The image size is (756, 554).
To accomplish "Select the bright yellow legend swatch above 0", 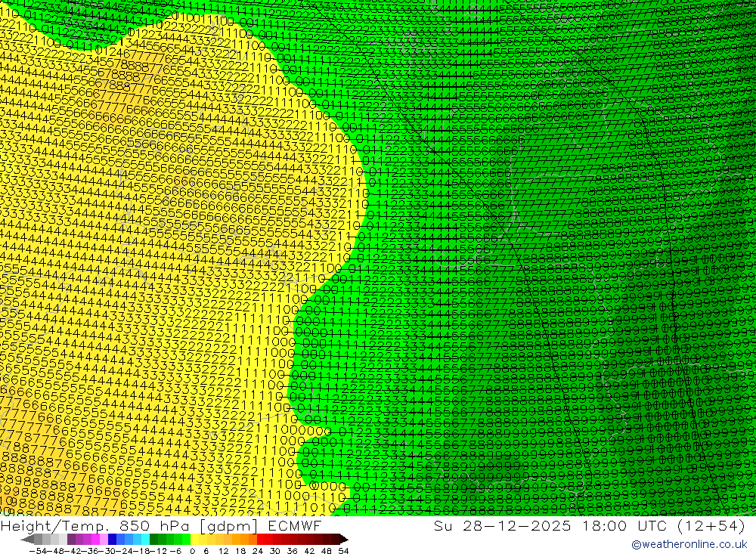I will [194, 540].
